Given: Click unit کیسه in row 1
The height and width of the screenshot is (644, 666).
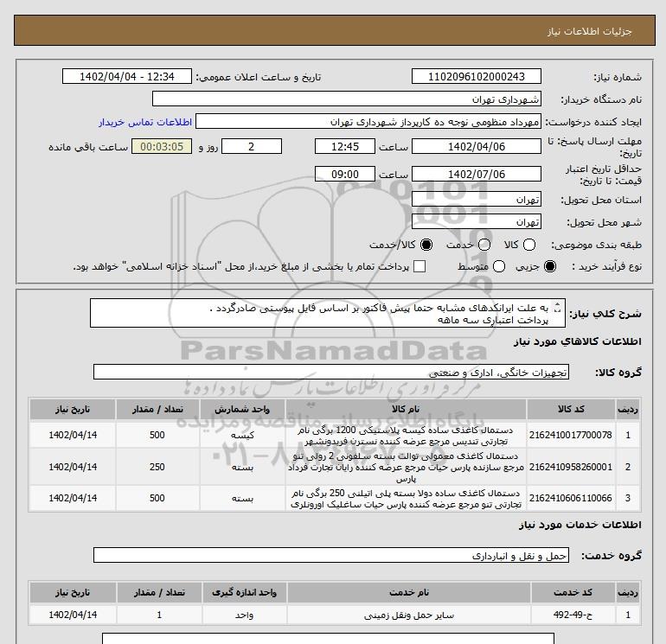Looking at the screenshot, I should point(242,435).
